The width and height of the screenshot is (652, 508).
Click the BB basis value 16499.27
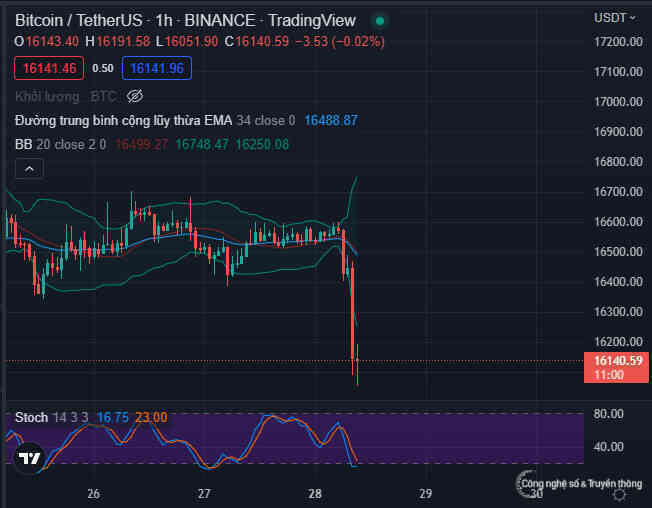pos(142,144)
